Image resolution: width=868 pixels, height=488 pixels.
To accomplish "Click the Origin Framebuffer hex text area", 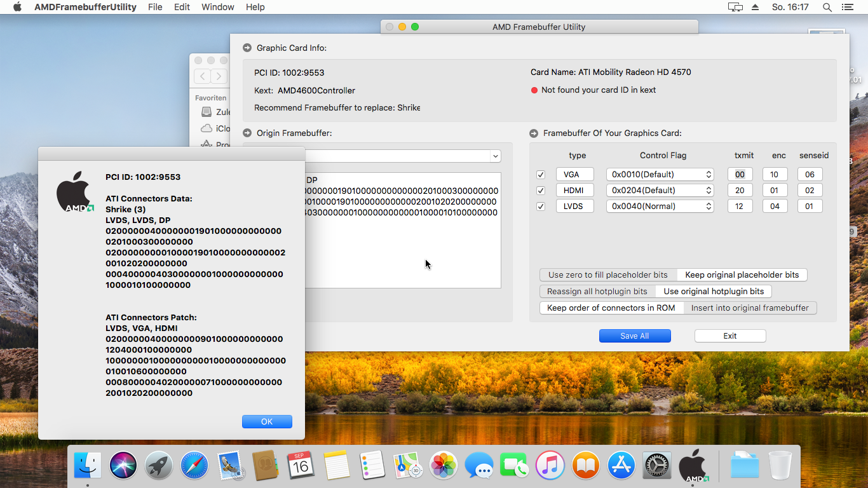I will (x=403, y=230).
